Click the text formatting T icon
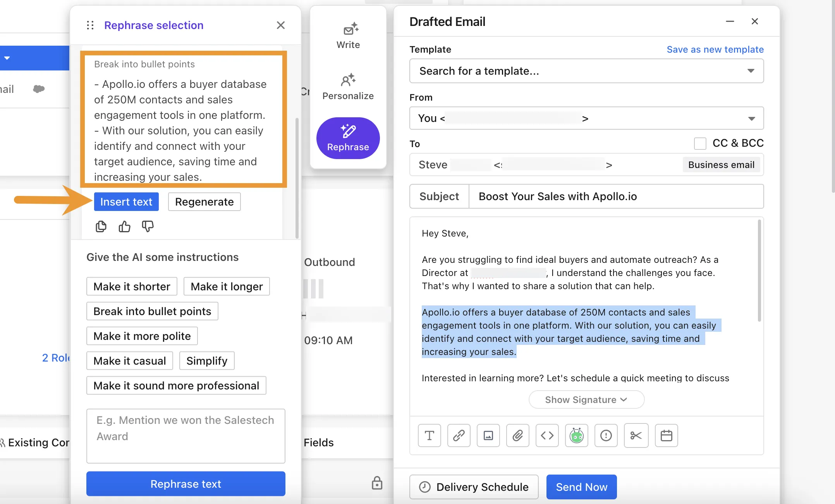 429,435
